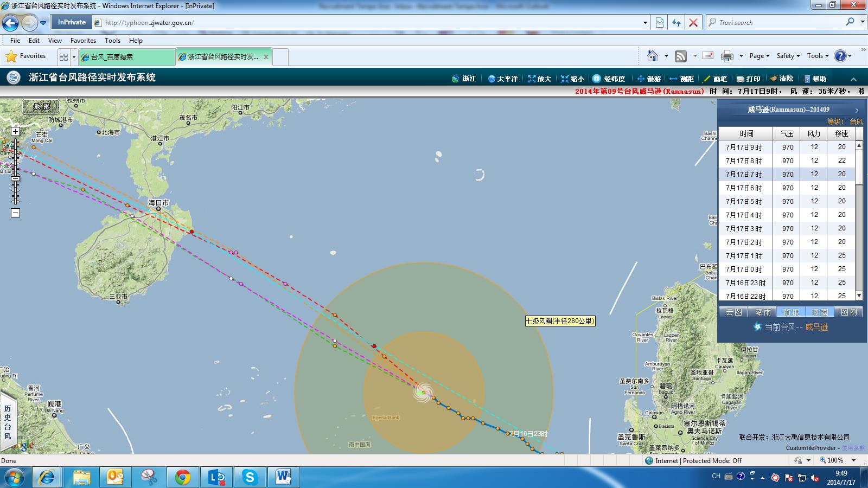Open the 历史台风 history typhoon panel

pos(8,422)
